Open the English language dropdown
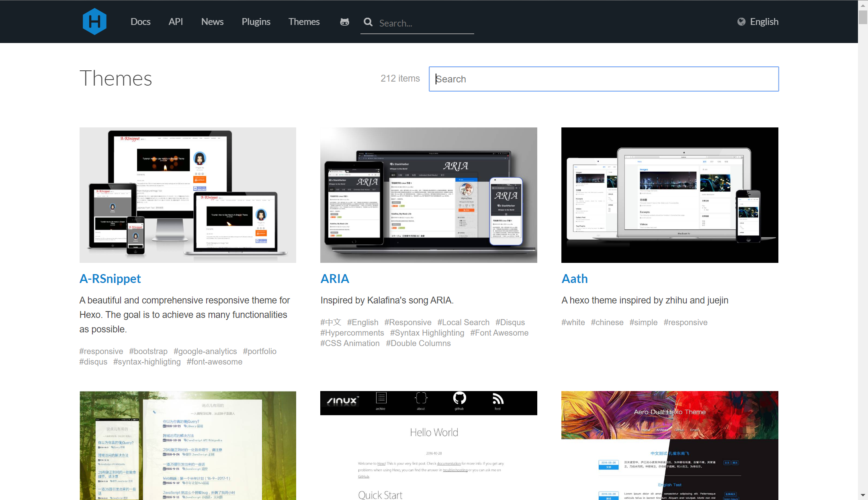Viewport: 868px width, 500px height. 764,22
